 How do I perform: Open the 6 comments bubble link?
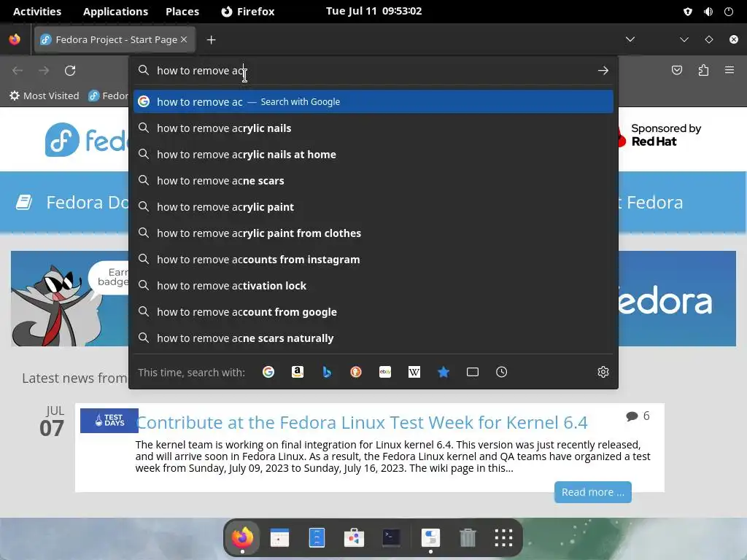[638, 416]
